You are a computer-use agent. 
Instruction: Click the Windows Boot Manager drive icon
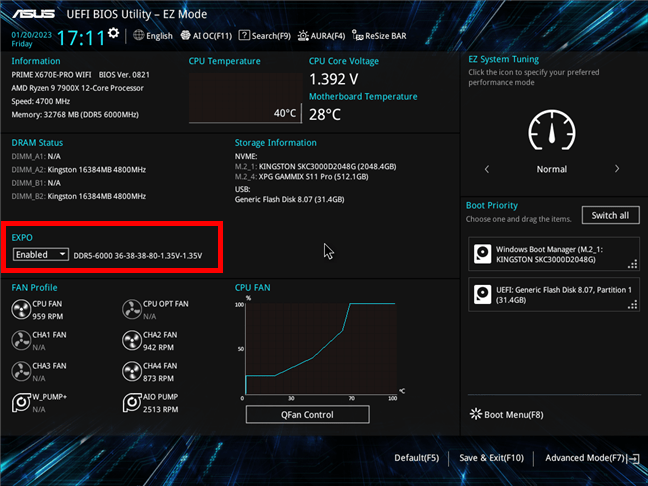pyautogui.click(x=482, y=254)
